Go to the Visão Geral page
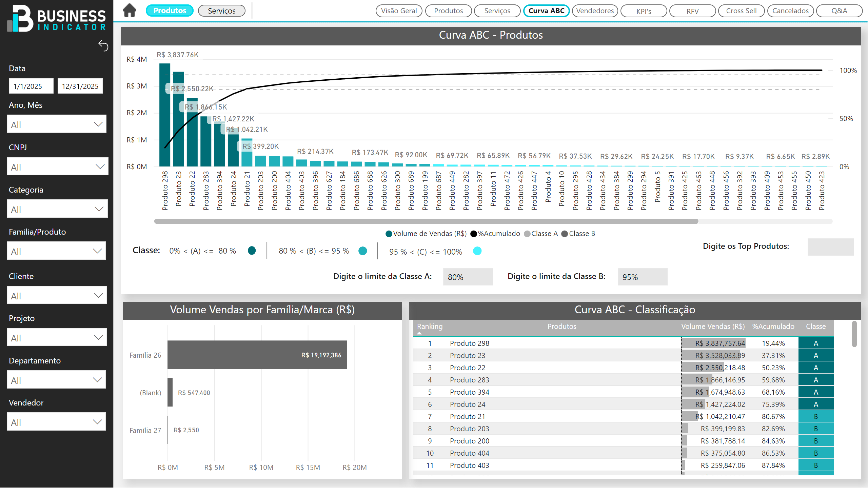This screenshot has width=868, height=495. [398, 11]
